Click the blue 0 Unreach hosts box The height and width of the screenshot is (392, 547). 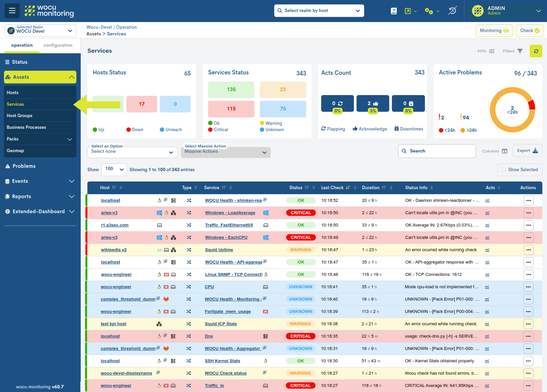pos(175,104)
